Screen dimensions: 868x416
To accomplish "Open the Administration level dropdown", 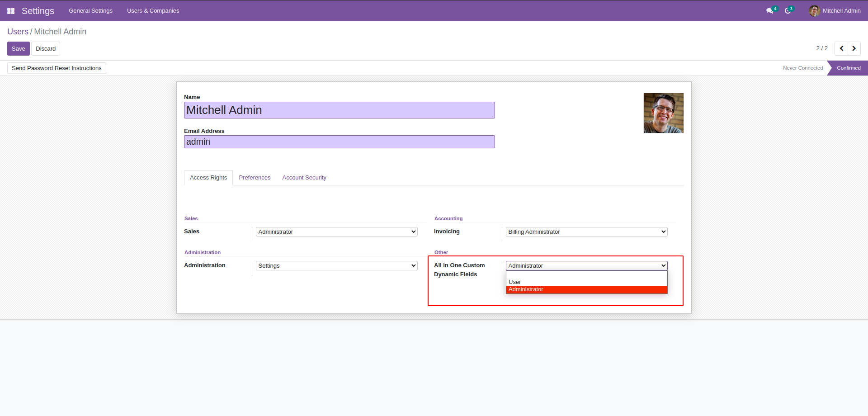I will point(336,266).
